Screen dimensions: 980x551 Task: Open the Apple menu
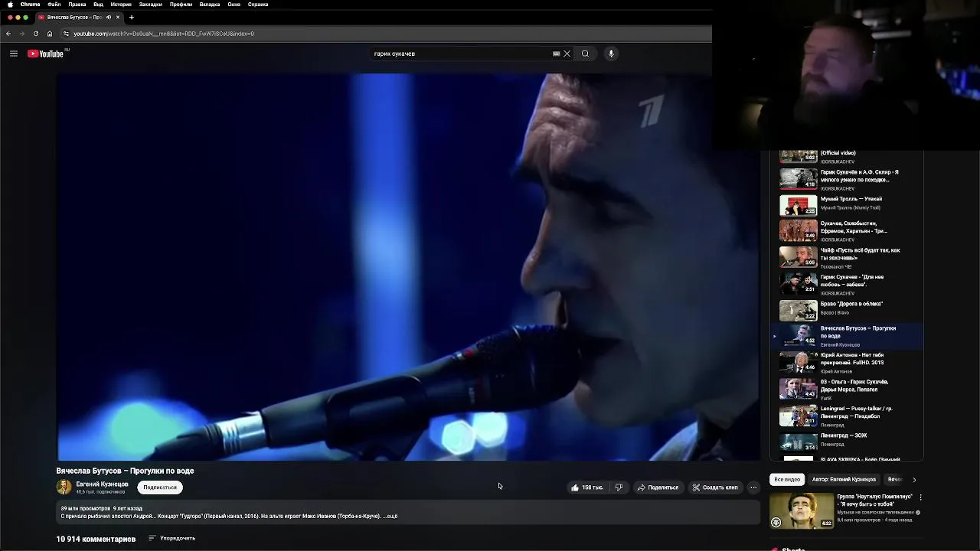(x=10, y=5)
